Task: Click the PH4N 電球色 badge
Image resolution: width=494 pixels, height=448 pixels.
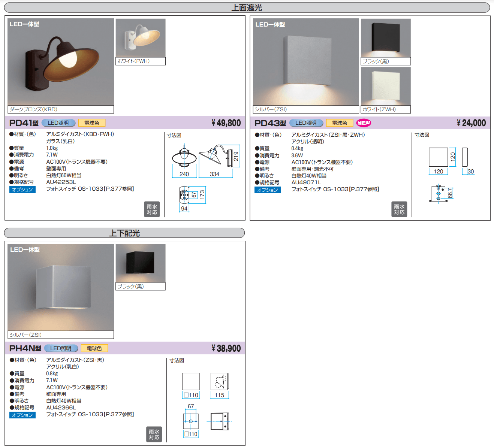Action: coord(94,348)
